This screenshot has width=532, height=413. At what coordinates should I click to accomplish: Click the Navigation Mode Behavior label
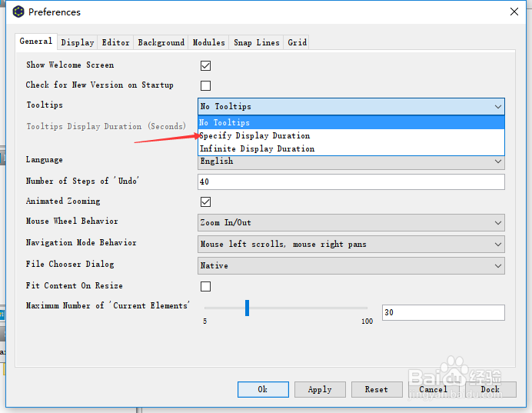81,242
